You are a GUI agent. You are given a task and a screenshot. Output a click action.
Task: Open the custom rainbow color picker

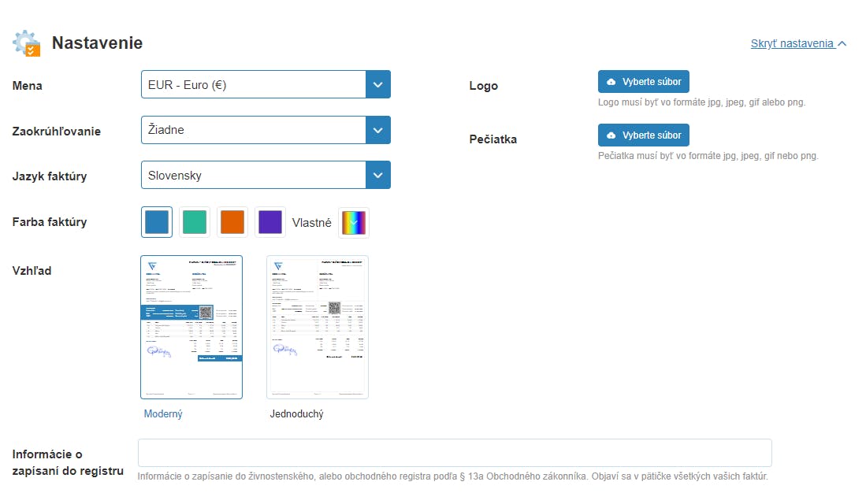coord(354,222)
